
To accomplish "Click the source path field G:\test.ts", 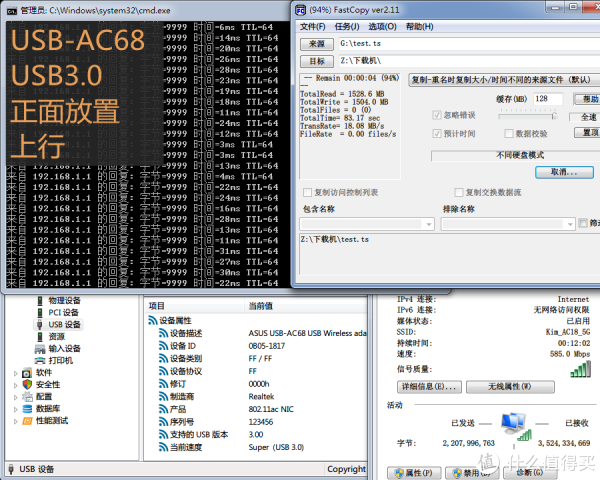I will 469,44.
